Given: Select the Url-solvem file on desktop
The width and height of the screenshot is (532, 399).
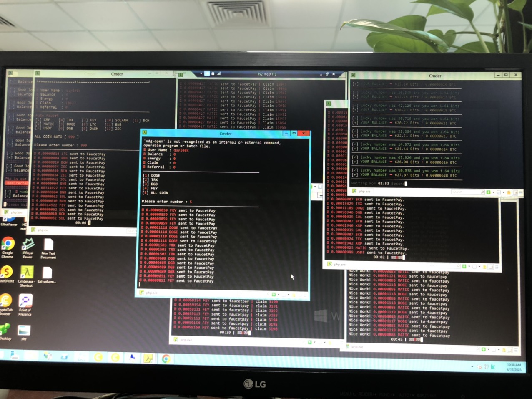Looking at the screenshot, I should click(47, 275).
